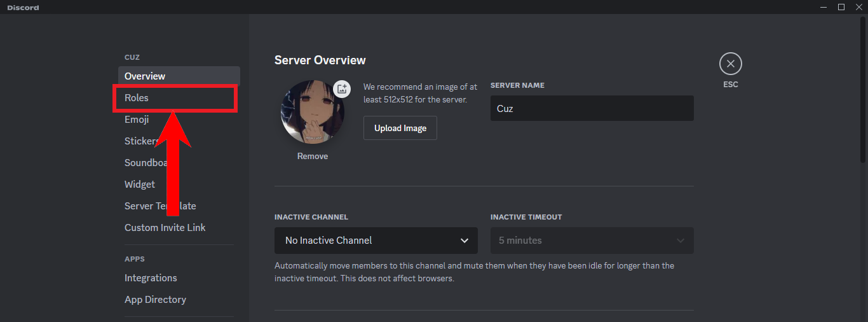Click the inactive channel description text
This screenshot has width=868, height=322.
(x=474, y=272)
